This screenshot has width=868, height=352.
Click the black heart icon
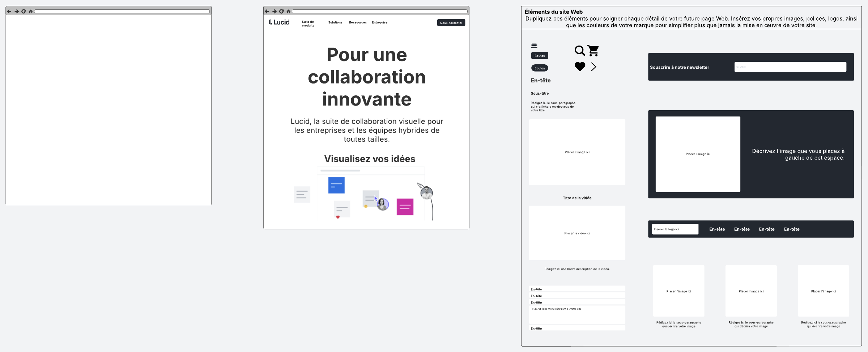[x=580, y=66]
